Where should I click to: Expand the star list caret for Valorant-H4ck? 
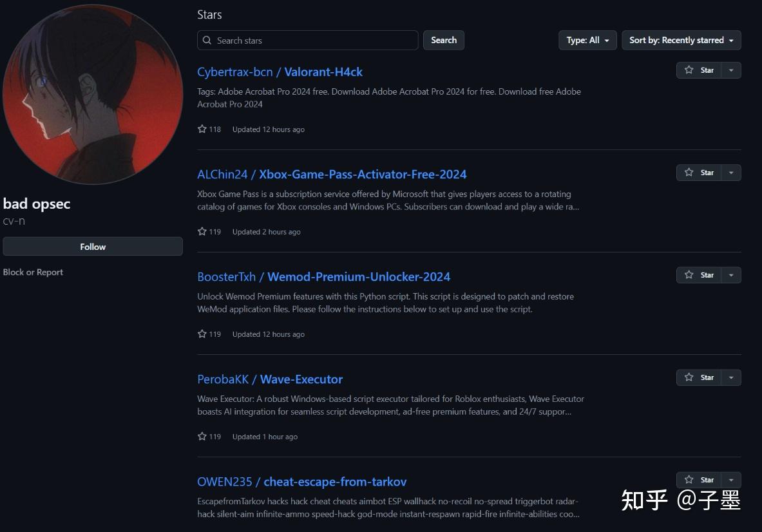point(731,70)
